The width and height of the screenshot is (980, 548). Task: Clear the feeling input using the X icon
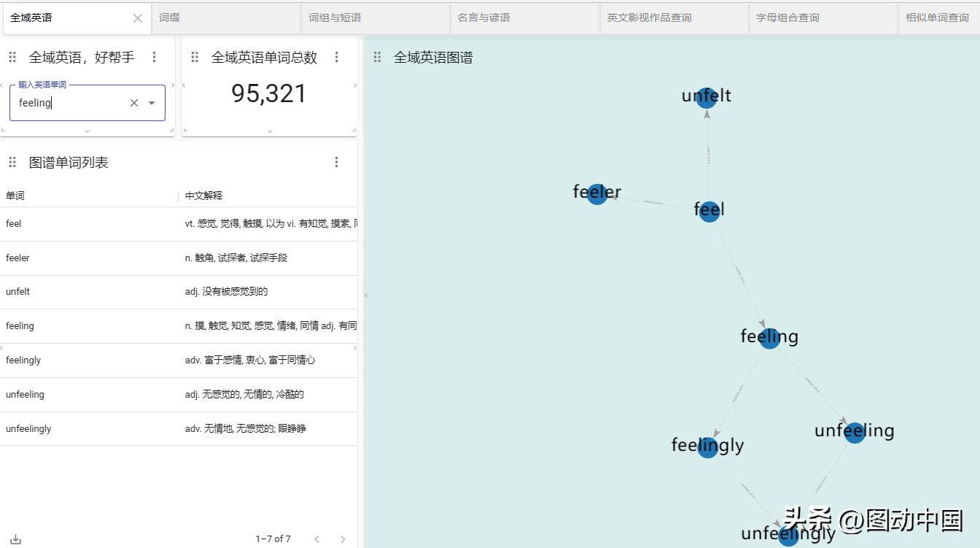point(133,103)
